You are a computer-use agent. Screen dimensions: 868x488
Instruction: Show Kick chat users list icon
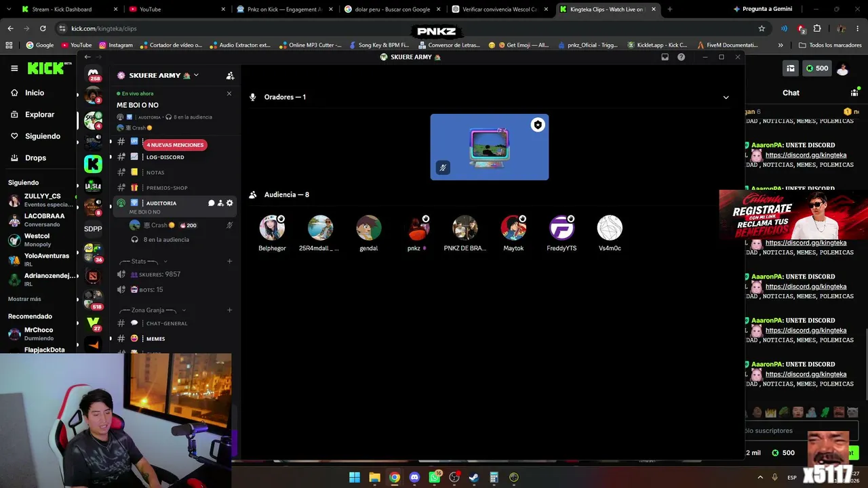pos(854,93)
